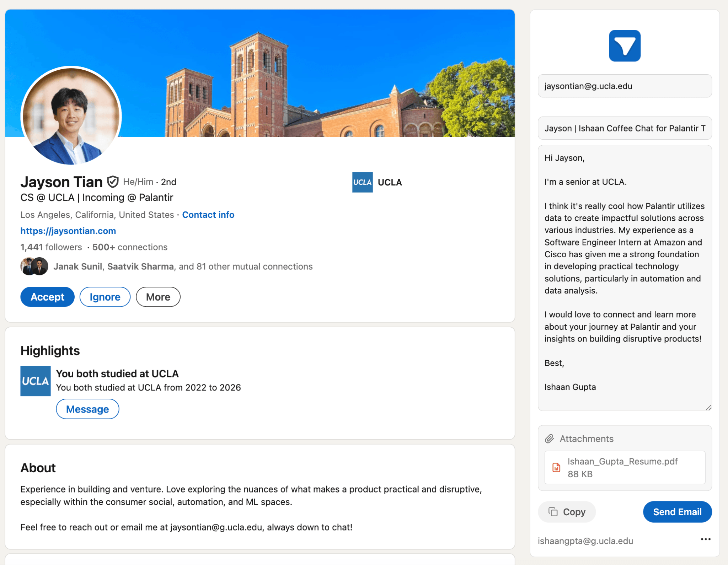Click the 'CS @ UCLA | Incoming @ Palantir' headline
The image size is (728, 565).
click(x=97, y=198)
